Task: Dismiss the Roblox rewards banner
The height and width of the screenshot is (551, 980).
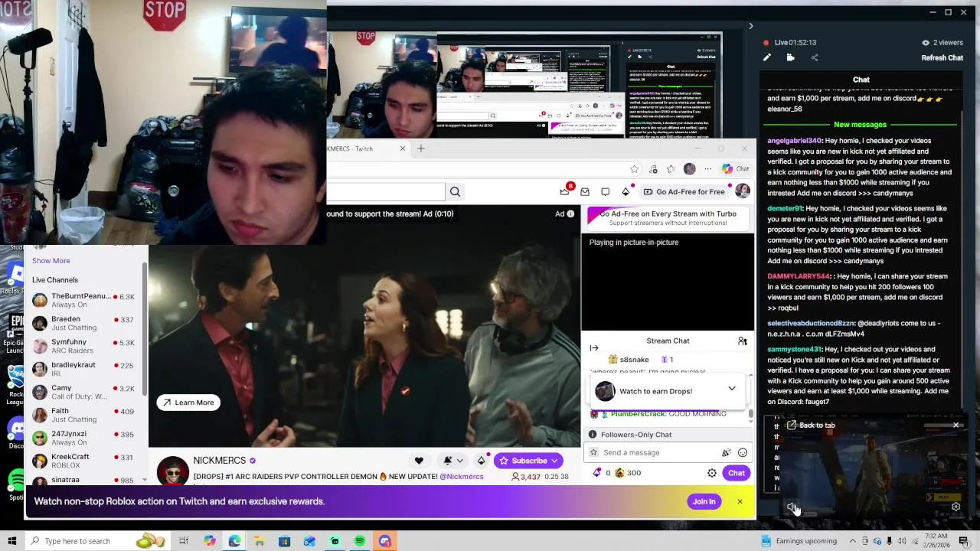Action: click(740, 502)
